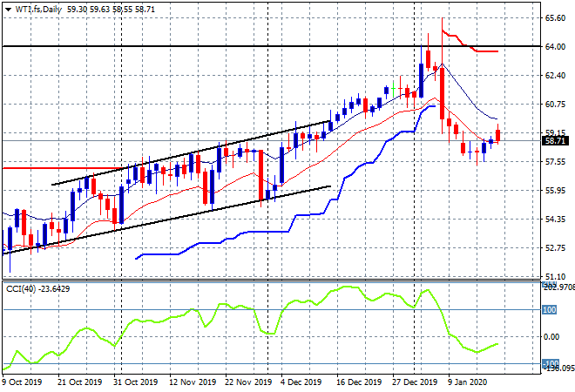Screen dimensions: 575x392
Task: Click the 55.95 price axis label
Action: (x=555, y=190)
